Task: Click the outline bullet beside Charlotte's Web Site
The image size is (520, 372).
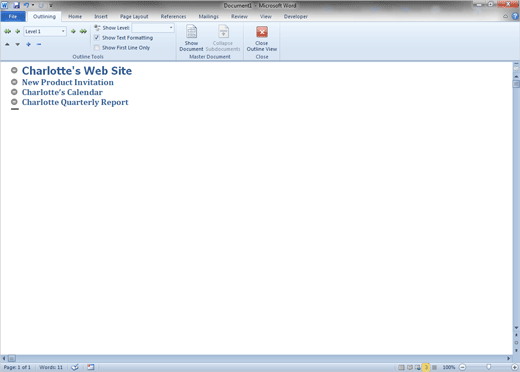Action: point(14,70)
